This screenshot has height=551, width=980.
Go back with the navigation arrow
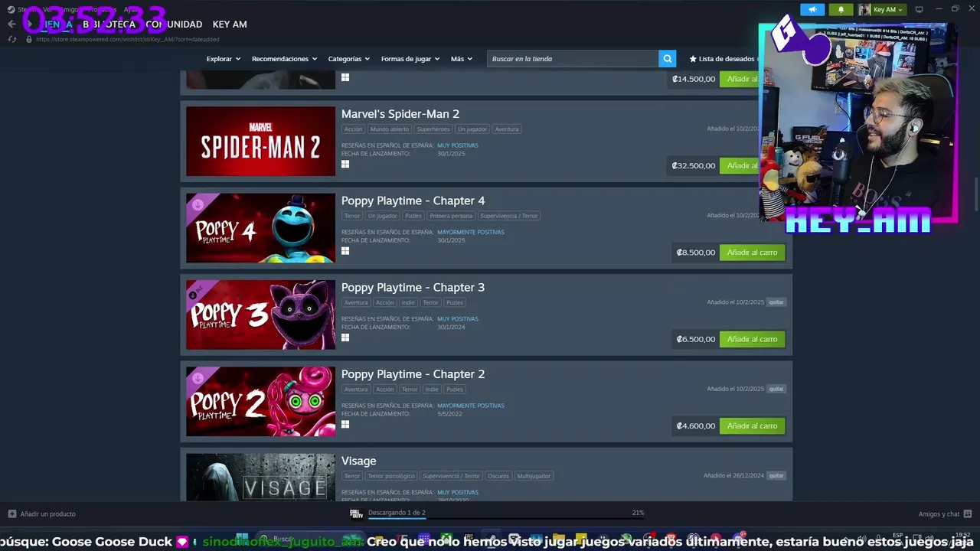11,24
